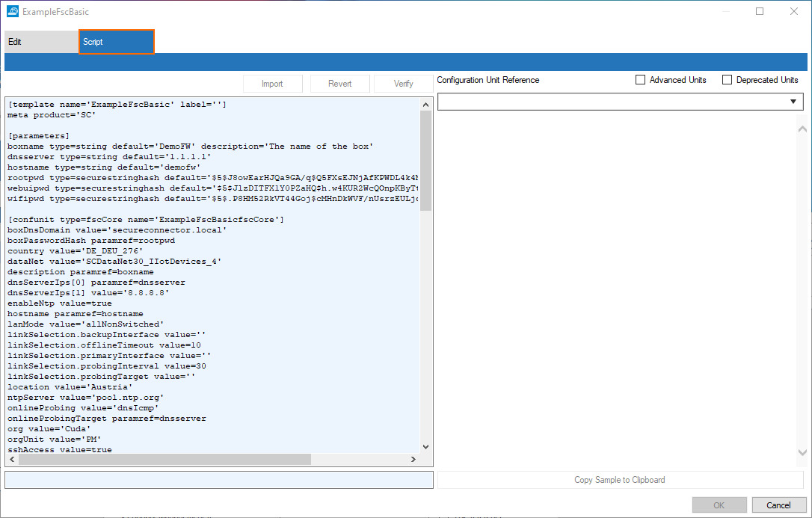This screenshot has height=518, width=812.
Task: Click the 'webuipwd type=securestringhash' line
Action: click(213, 188)
